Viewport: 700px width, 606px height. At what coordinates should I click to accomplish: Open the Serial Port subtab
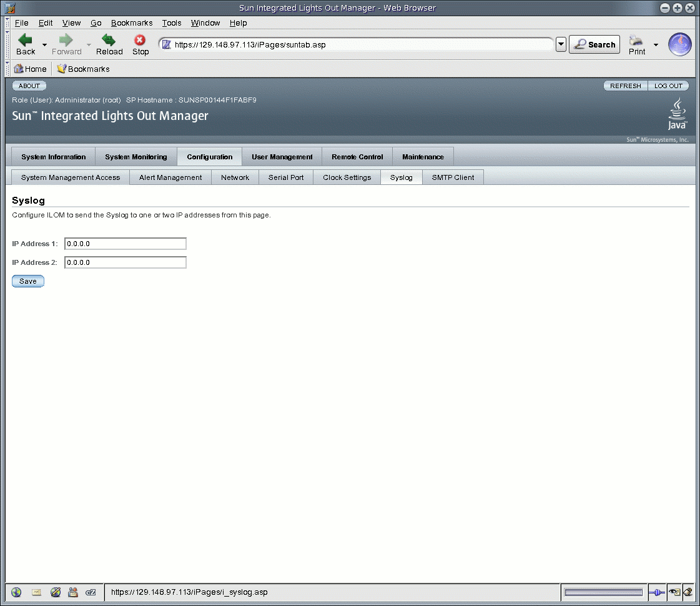(286, 177)
